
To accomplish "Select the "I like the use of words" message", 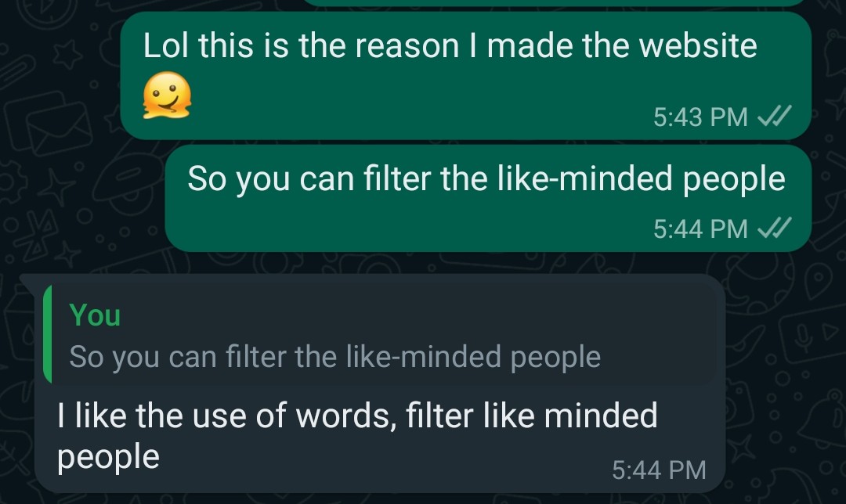I will coord(357,415).
